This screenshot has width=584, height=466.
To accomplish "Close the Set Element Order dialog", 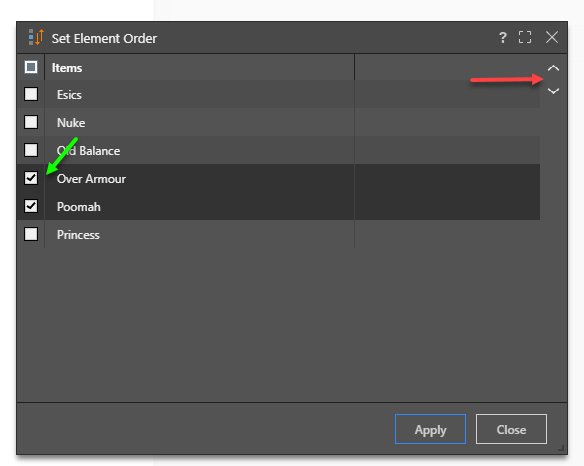I will click(x=552, y=37).
